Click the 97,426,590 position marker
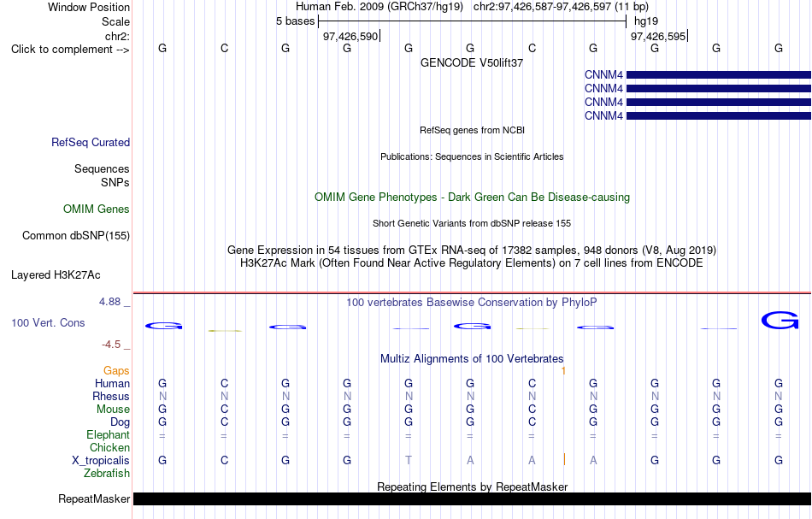The image size is (812, 519). pyautogui.click(x=351, y=36)
